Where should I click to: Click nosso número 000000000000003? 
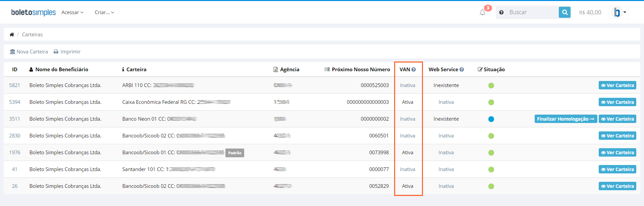click(368, 102)
